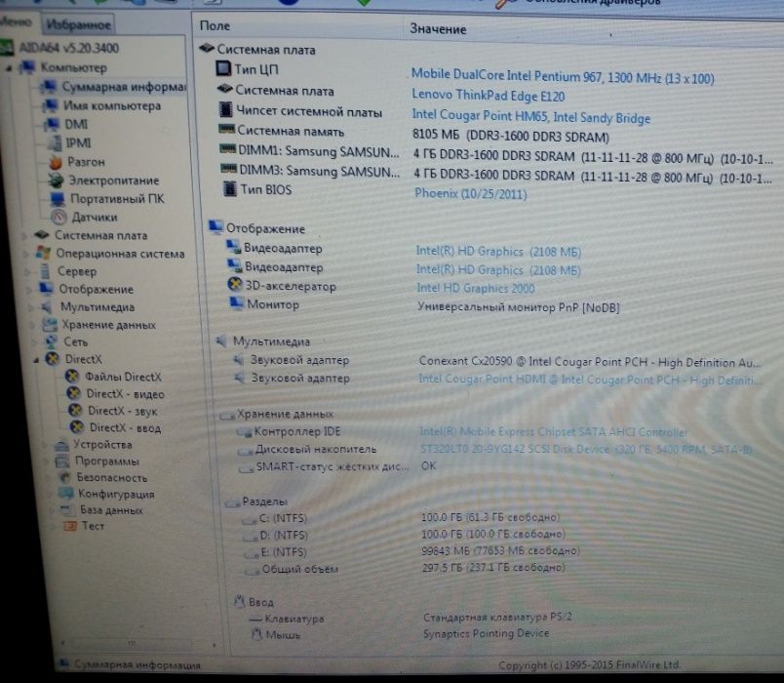Click the Портативный ПК icon

pos(58,199)
